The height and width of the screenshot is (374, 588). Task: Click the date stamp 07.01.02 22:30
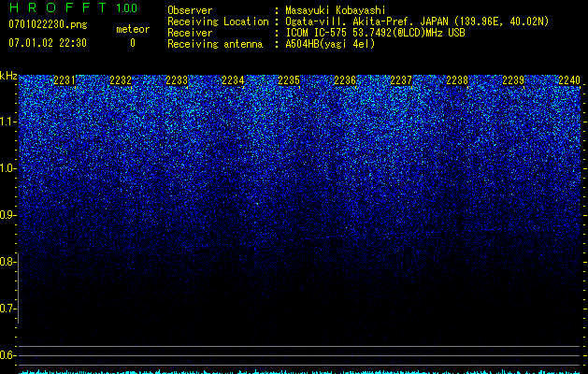pyautogui.click(x=48, y=43)
